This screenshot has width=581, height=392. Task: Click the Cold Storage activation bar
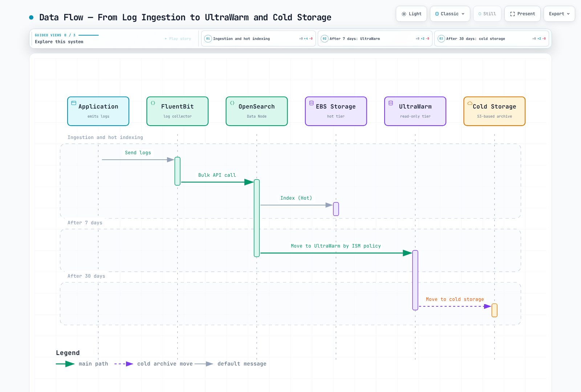click(x=494, y=310)
